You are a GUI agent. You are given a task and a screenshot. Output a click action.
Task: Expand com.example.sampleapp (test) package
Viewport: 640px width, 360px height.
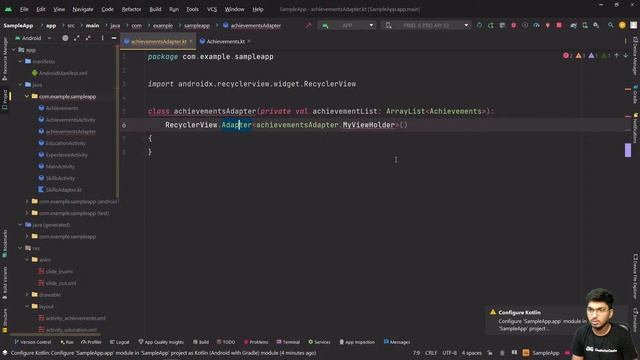point(27,213)
